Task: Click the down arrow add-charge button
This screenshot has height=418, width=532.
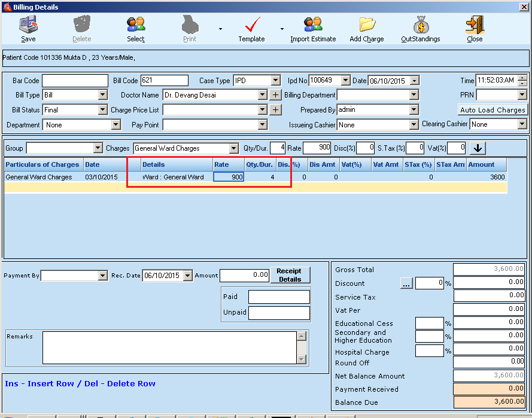Action: pos(478,148)
